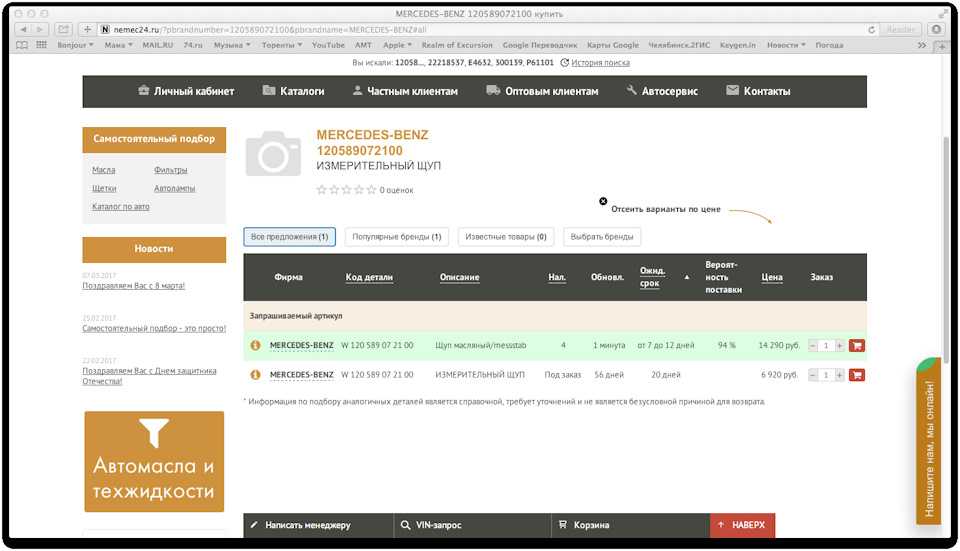This screenshot has width=960, height=551.
Task: Open Safari's Show All Bookmarks icon
Action: pyautogui.click(x=23, y=45)
